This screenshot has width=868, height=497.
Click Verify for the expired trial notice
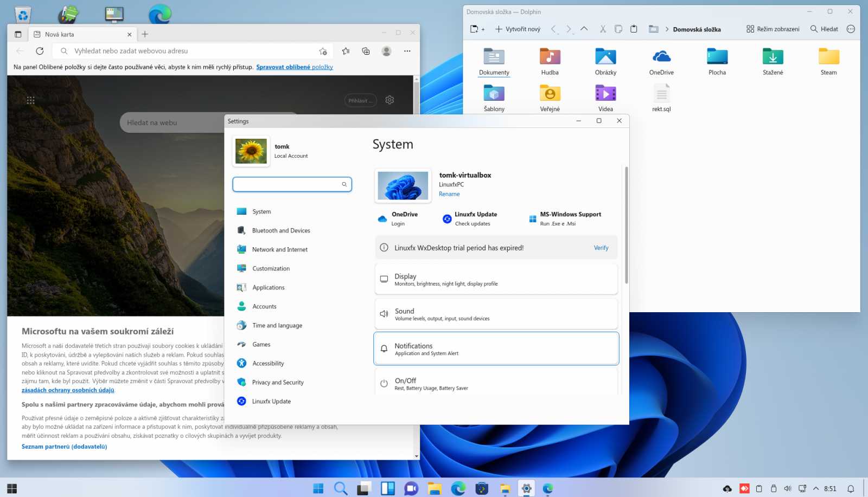point(601,248)
